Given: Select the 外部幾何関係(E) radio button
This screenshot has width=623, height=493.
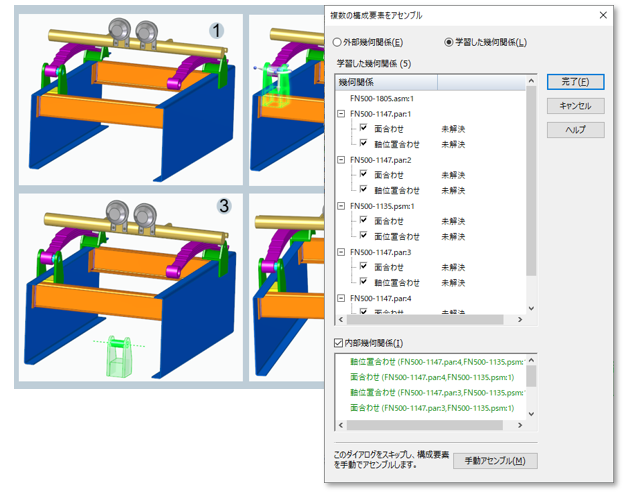Looking at the screenshot, I should [x=337, y=42].
